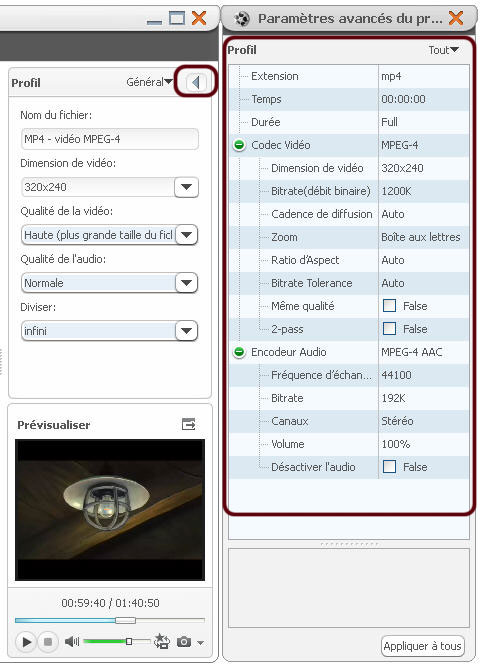Viewport: 481px width, 667px height.
Task: Stop the preview playback
Action: (48, 641)
